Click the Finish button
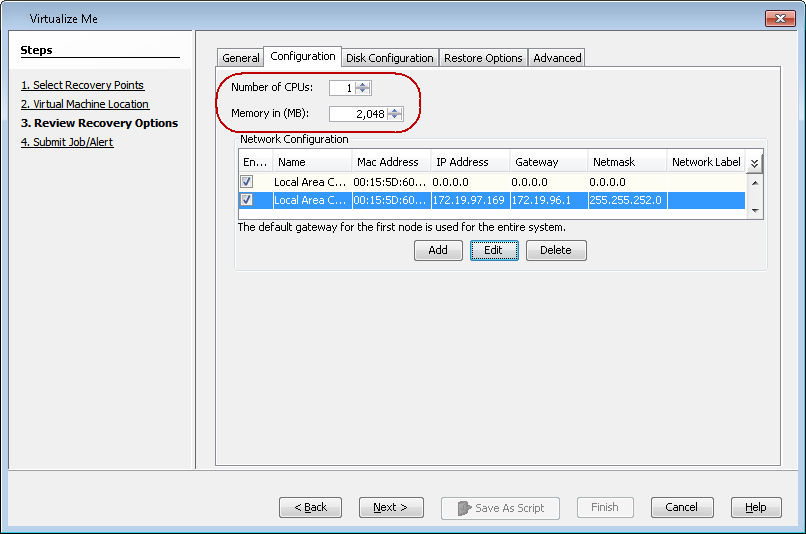This screenshot has height=534, width=806. point(605,507)
